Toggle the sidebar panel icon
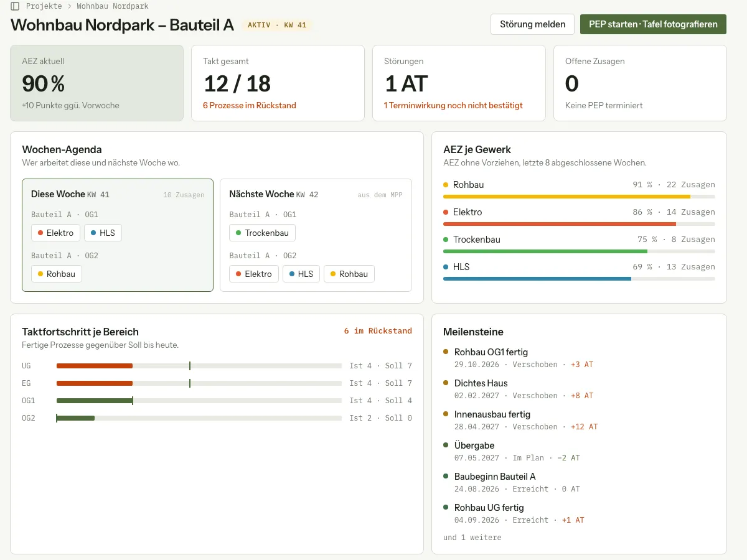The height and width of the screenshot is (560, 747). (x=15, y=6)
